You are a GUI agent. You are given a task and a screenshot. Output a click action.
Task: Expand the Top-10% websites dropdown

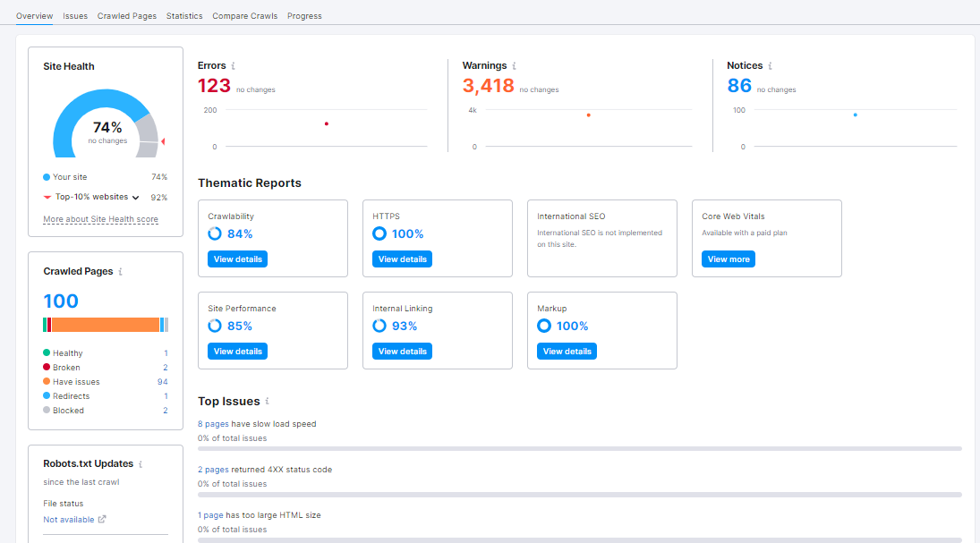[x=136, y=197]
